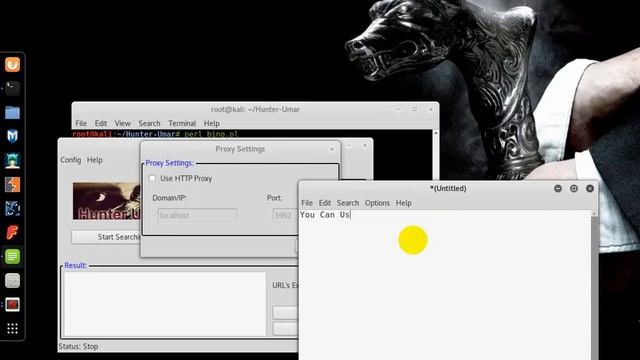Maximize the terminal window
Image resolution: width=640 pixels, height=360 pixels.
click(x=415, y=109)
